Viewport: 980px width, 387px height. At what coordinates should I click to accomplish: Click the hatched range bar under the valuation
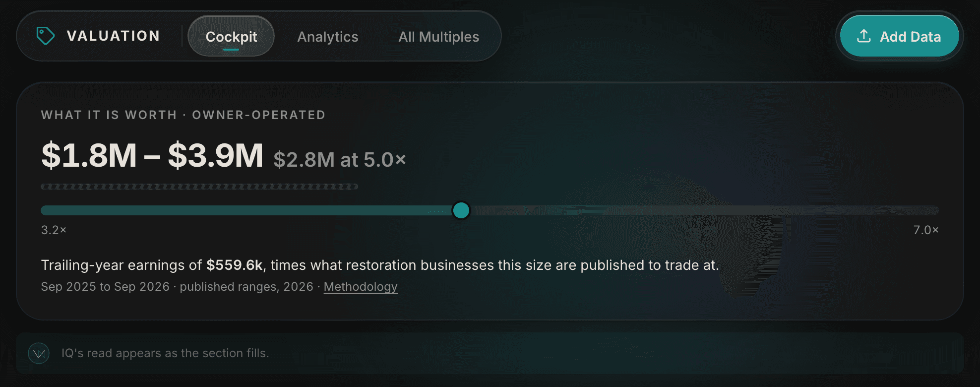199,187
